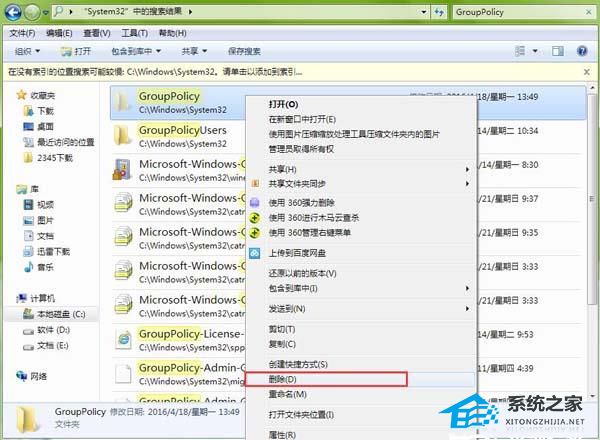Open the view options dropdown arrow
Image resolution: width=600 pixels, height=440 pixels.
(x=535, y=51)
